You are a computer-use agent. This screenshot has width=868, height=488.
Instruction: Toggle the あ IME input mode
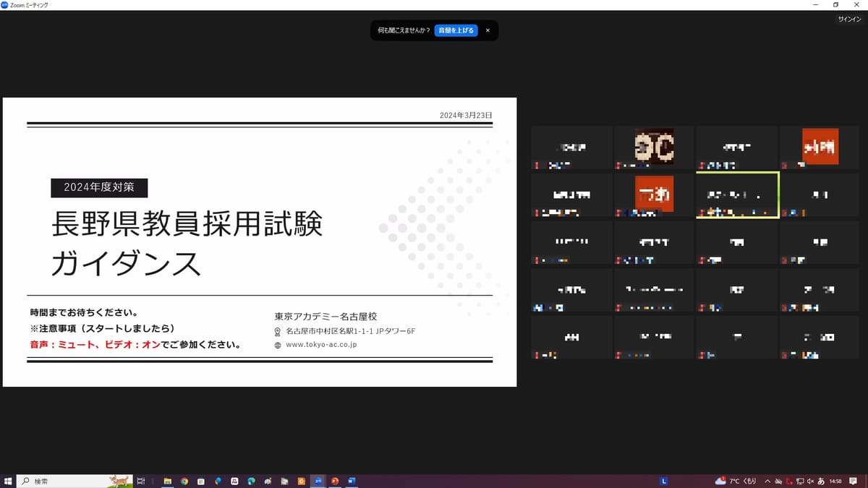(x=821, y=481)
